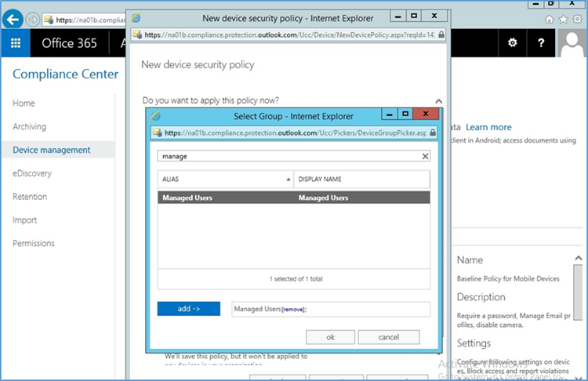The width and height of the screenshot is (588, 381).
Task: Confirm group selection with ok button
Action: coord(330,337)
